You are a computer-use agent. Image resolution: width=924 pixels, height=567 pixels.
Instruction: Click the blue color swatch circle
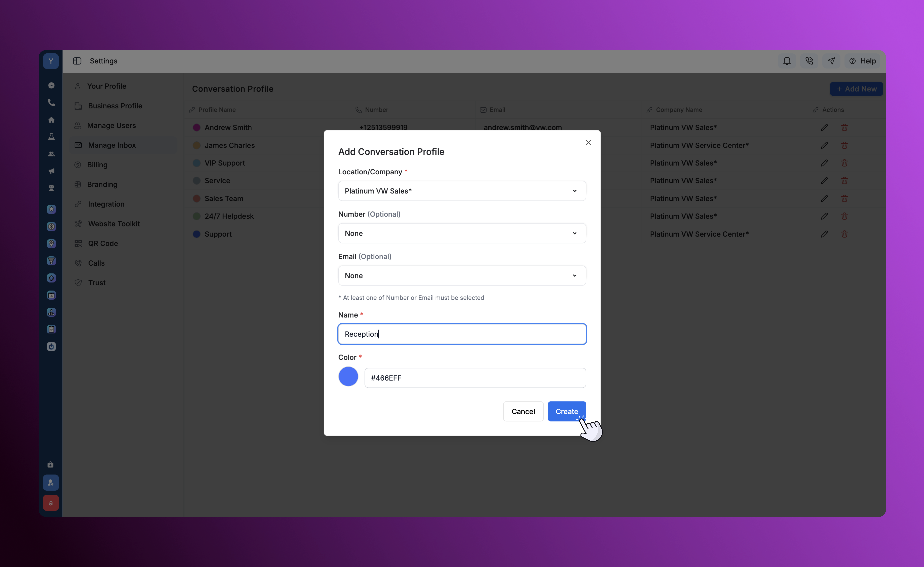click(348, 377)
